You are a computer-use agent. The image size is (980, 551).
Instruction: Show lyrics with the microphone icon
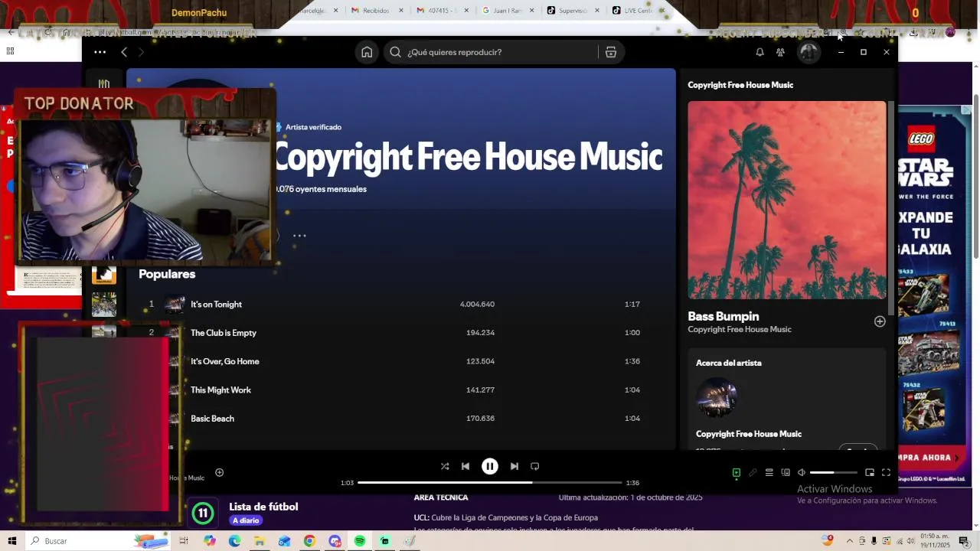click(753, 473)
